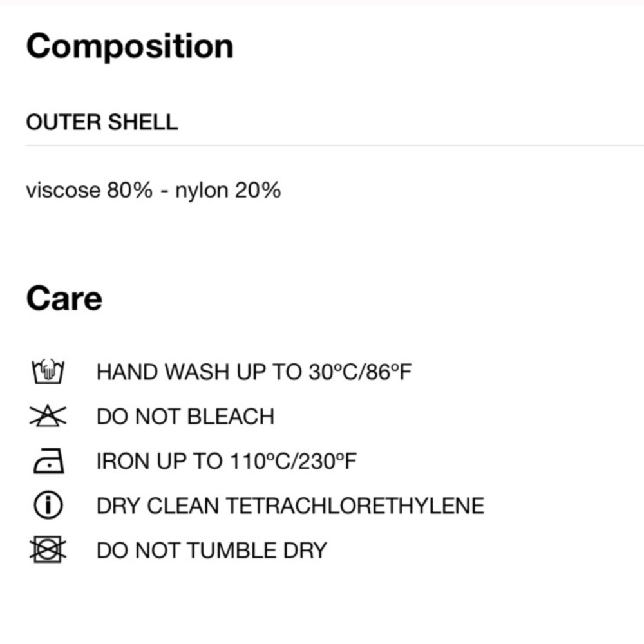Click the dry clean info circle icon
The height and width of the screenshot is (644, 644).
click(48, 505)
